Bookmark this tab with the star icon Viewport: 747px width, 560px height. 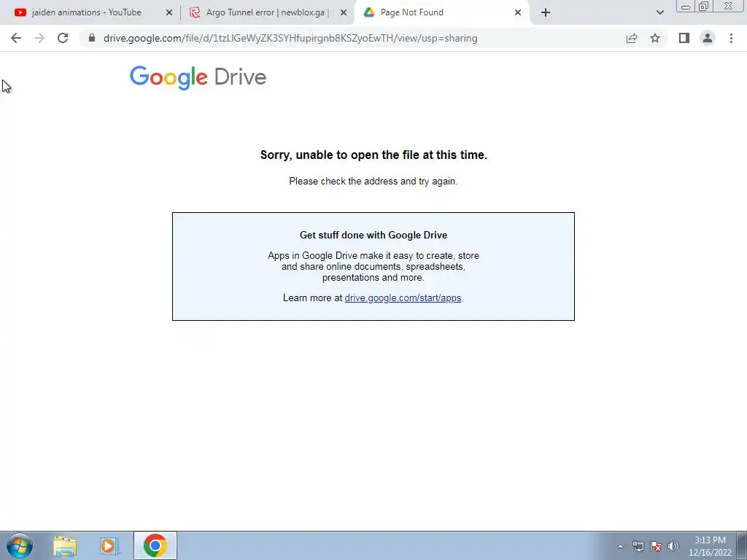click(655, 38)
